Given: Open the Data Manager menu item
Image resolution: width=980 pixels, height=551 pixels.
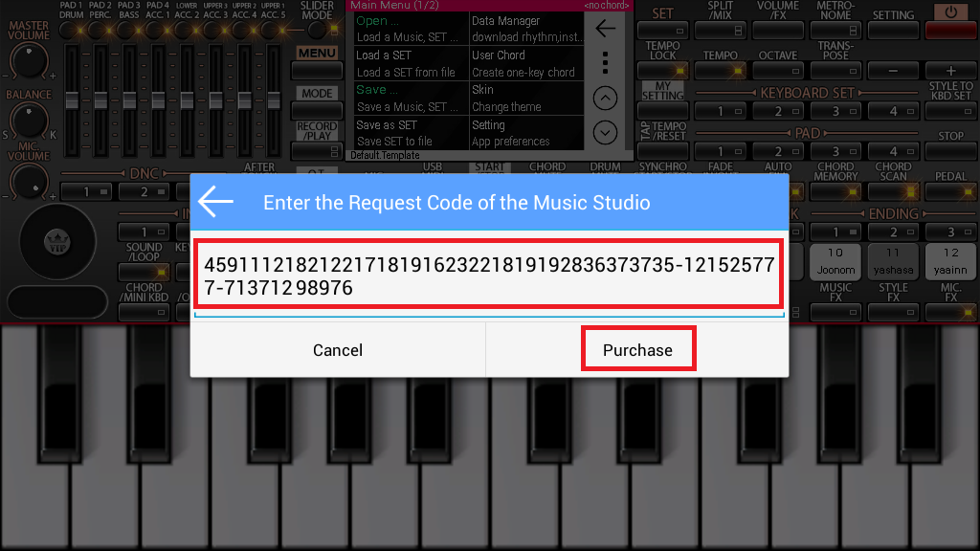Looking at the screenshot, I should pyautogui.click(x=525, y=29).
